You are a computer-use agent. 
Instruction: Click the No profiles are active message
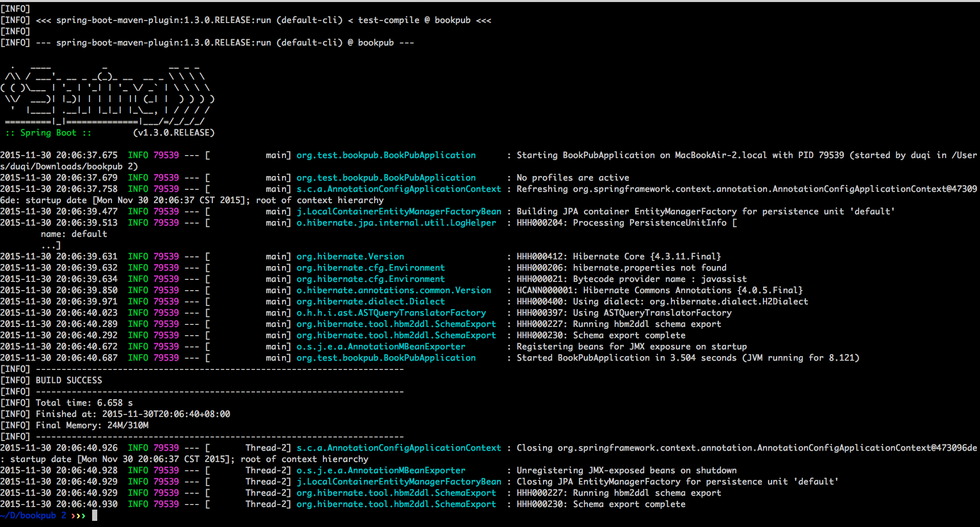pyautogui.click(x=573, y=178)
